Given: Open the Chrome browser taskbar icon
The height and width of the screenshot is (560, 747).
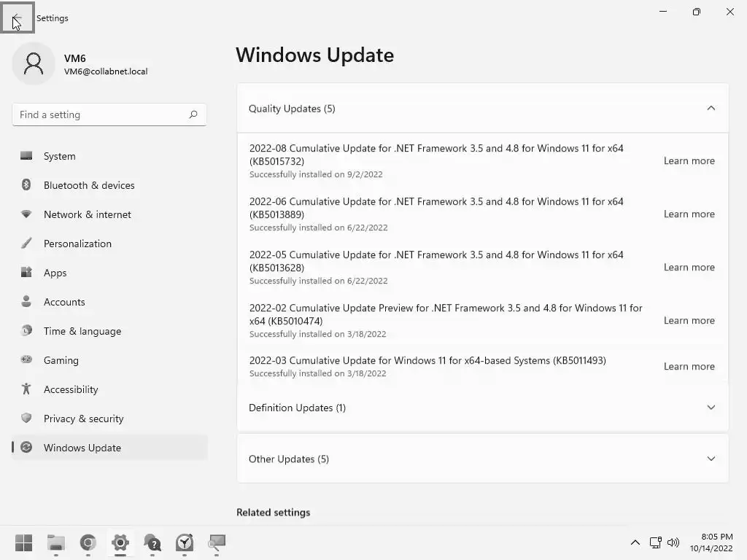Looking at the screenshot, I should 88,542.
